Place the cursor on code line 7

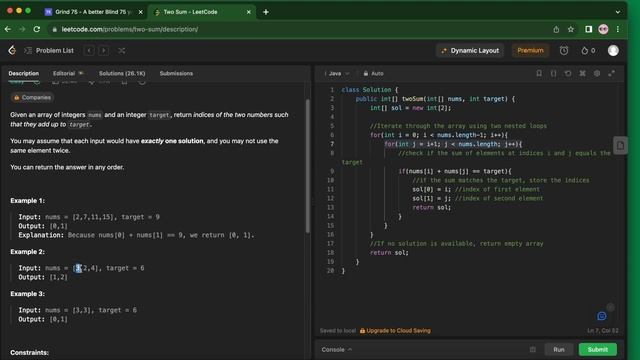pos(453,144)
